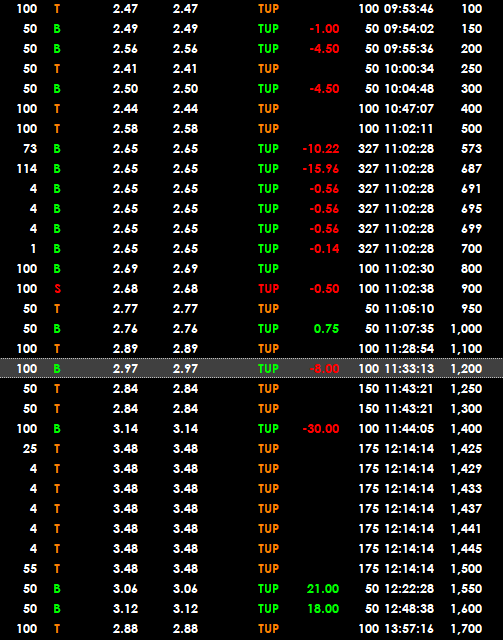503x640 pixels.
Task: Click cumulative volume 691
Action: (x=472, y=189)
